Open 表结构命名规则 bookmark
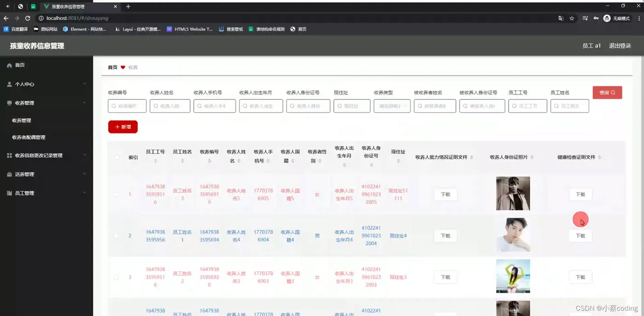Viewport: 644px width, 316px height. click(267, 29)
